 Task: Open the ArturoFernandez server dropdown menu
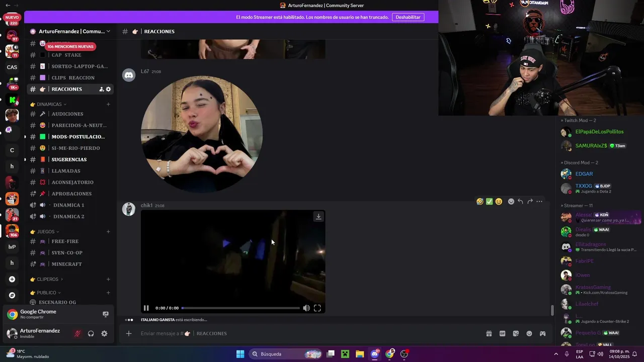click(x=70, y=31)
